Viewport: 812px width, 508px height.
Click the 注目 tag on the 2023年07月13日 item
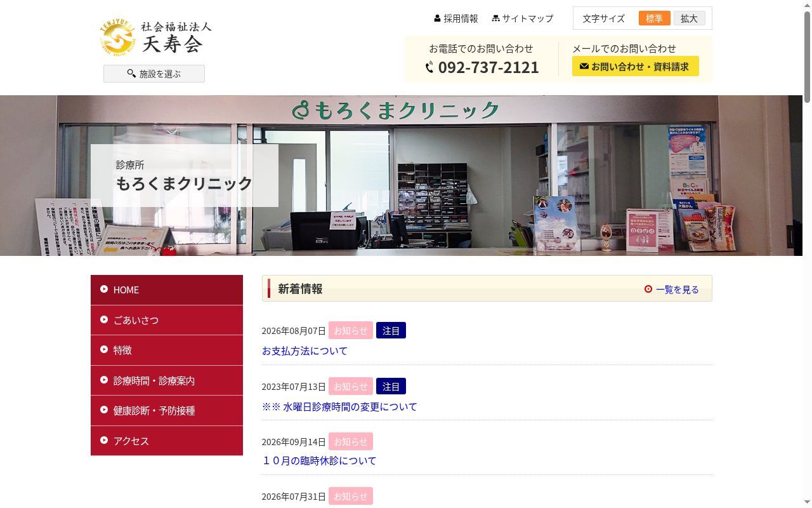click(391, 386)
